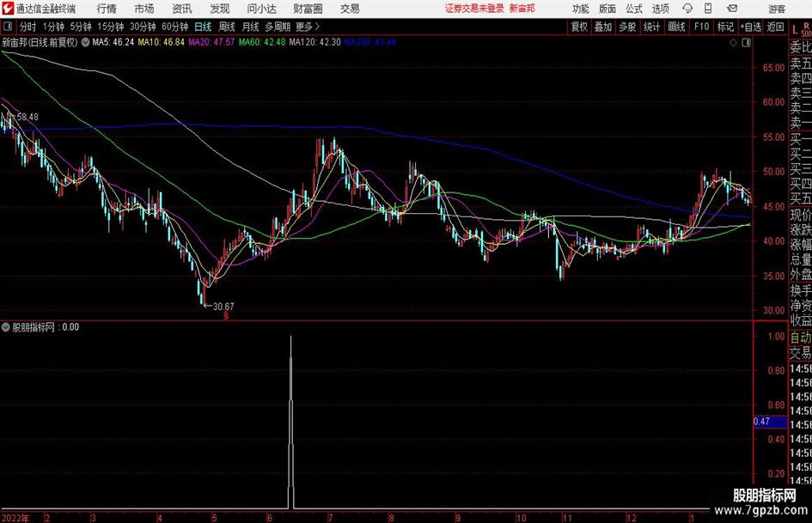The width and height of the screenshot is (812, 523).
Task: Click the customer service headset icon
Action: (687, 9)
